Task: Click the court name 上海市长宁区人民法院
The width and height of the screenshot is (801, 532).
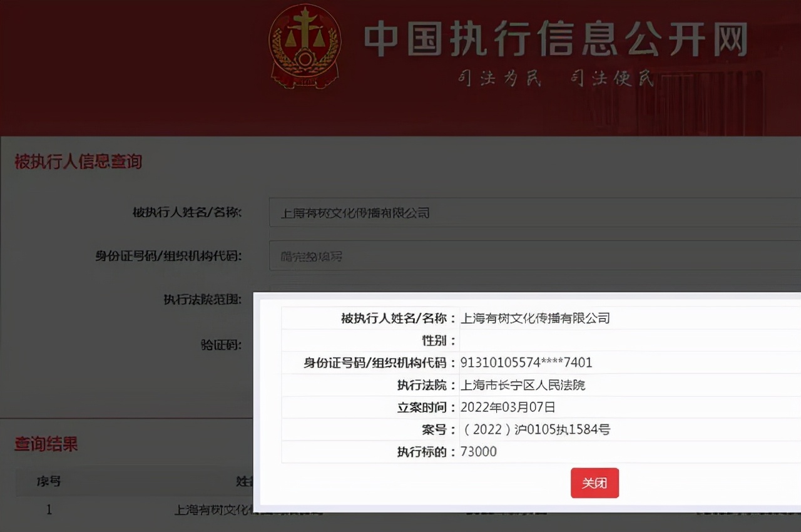Action: [523, 385]
